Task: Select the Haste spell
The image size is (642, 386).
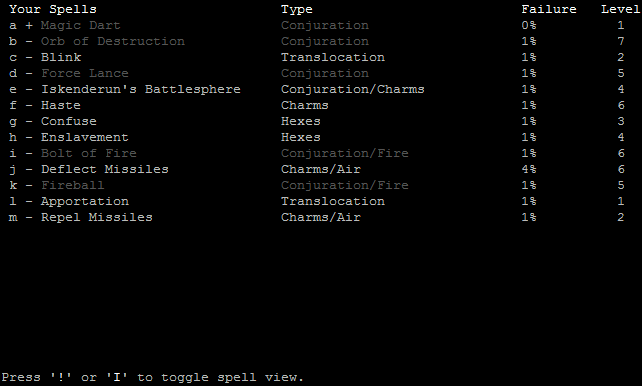Action: [61, 105]
